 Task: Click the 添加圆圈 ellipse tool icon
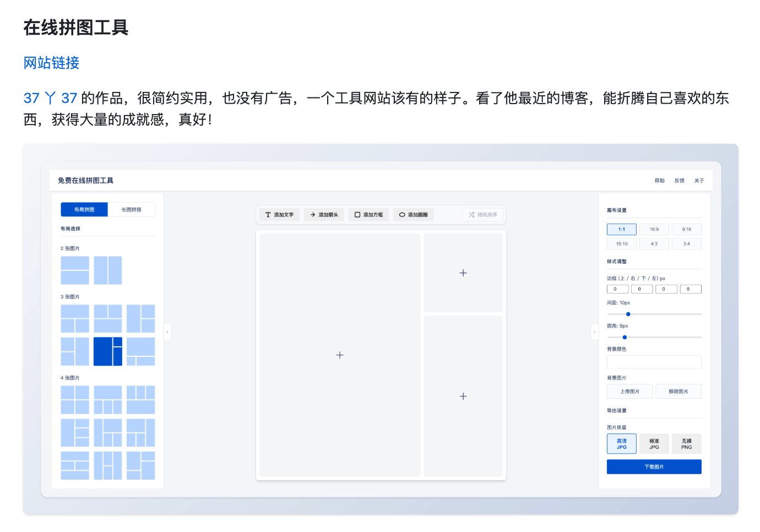pos(402,215)
